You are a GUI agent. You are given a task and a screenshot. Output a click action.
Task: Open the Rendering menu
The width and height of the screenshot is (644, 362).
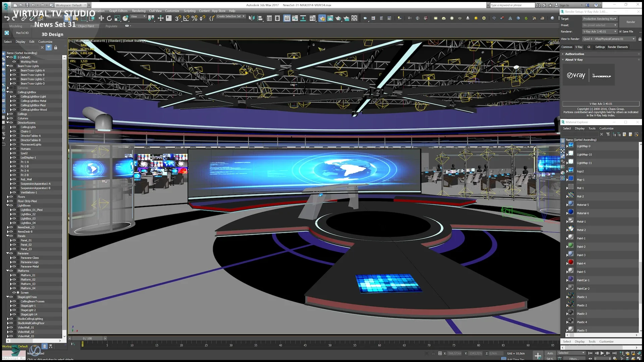pos(139,11)
